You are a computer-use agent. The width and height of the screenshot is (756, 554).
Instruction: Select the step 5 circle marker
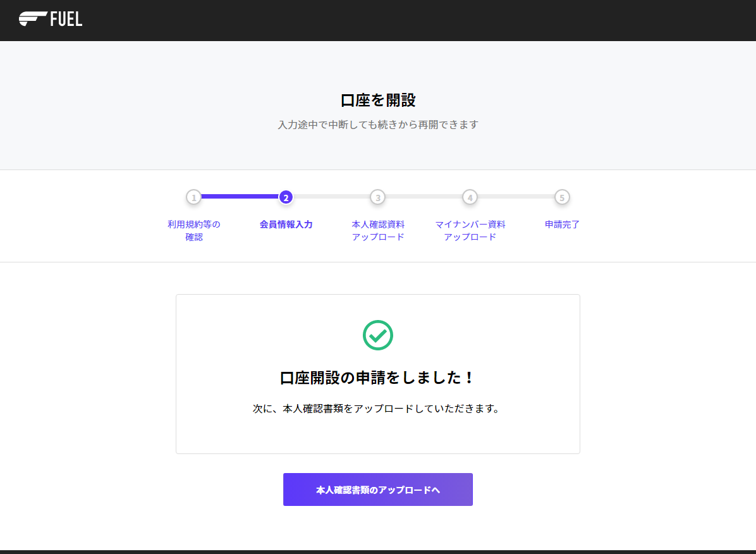pyautogui.click(x=562, y=197)
